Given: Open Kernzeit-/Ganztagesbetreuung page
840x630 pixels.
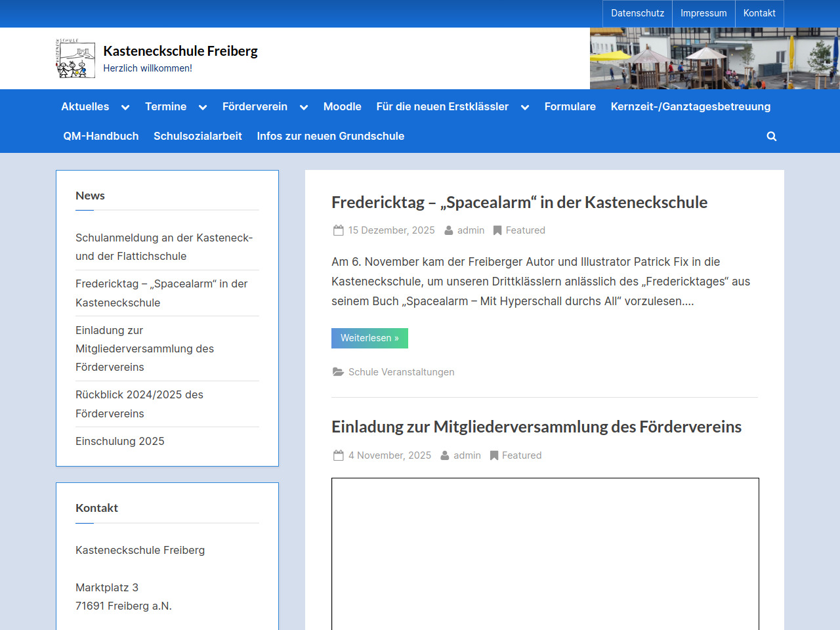Looking at the screenshot, I should point(690,107).
